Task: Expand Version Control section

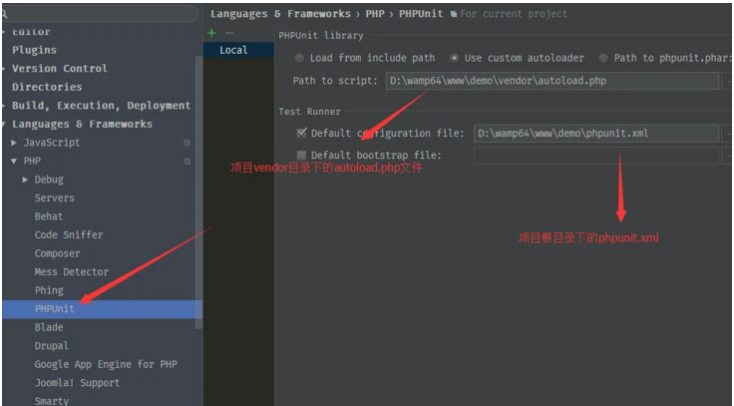Action: pos(3,68)
